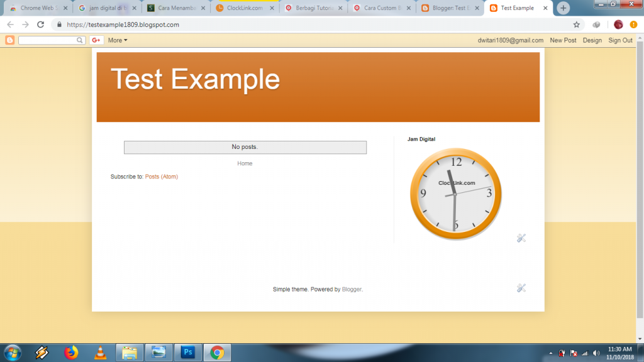
Task: Click the New Post link
Action: [x=563, y=40]
